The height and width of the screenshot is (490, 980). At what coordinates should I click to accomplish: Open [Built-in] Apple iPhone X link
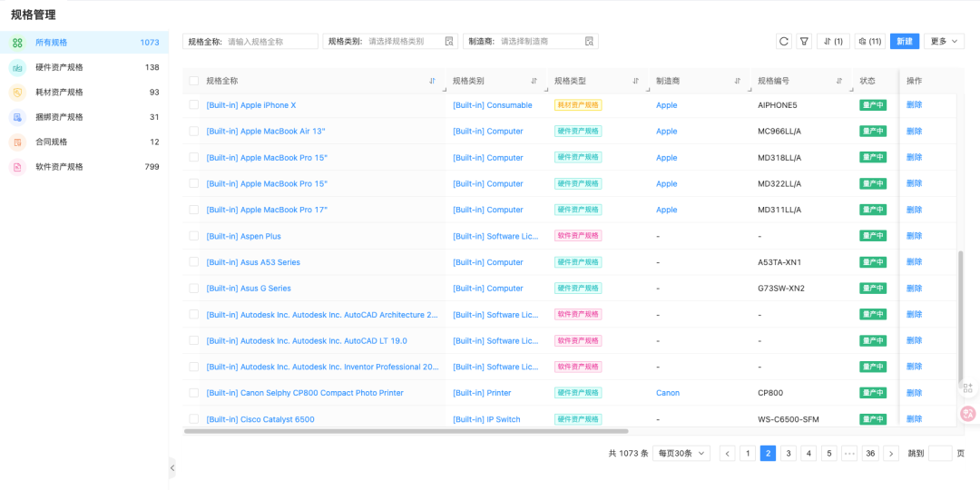point(251,105)
